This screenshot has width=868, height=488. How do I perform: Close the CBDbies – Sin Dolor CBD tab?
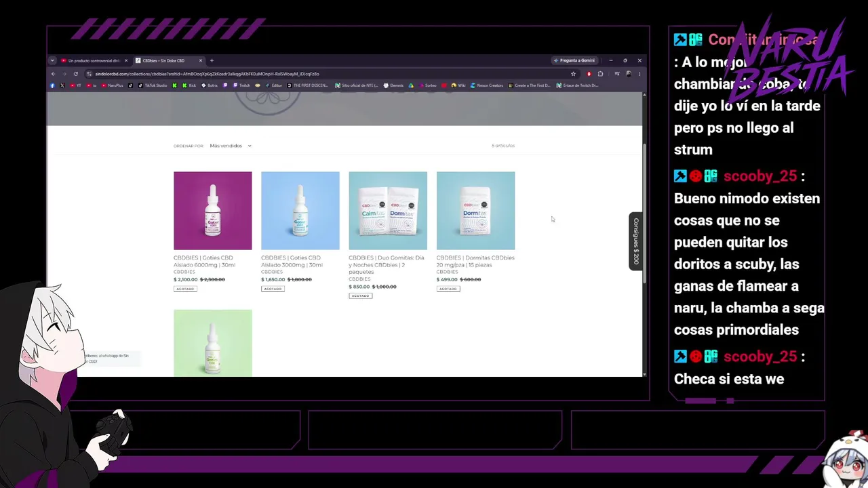point(200,60)
